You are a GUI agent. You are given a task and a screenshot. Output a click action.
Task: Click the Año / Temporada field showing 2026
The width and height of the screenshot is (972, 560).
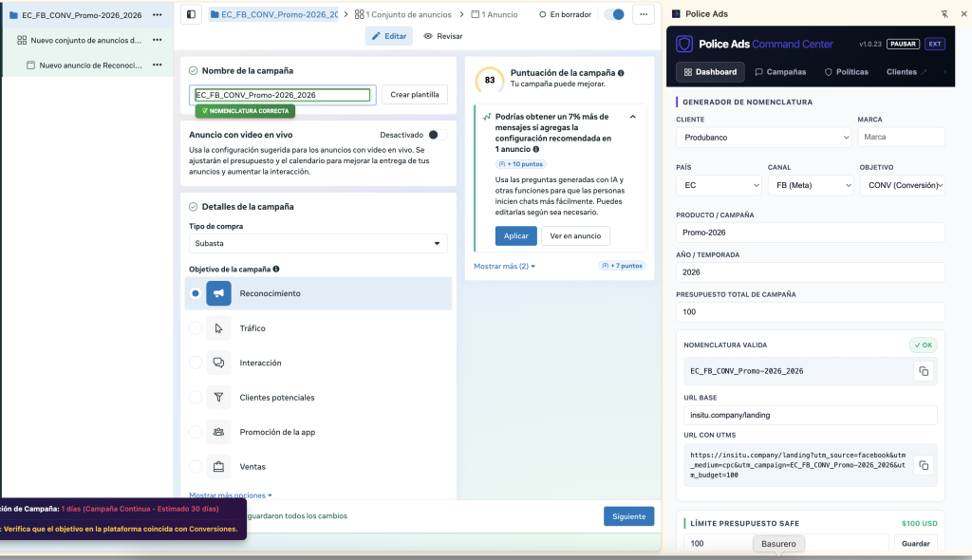pos(811,272)
